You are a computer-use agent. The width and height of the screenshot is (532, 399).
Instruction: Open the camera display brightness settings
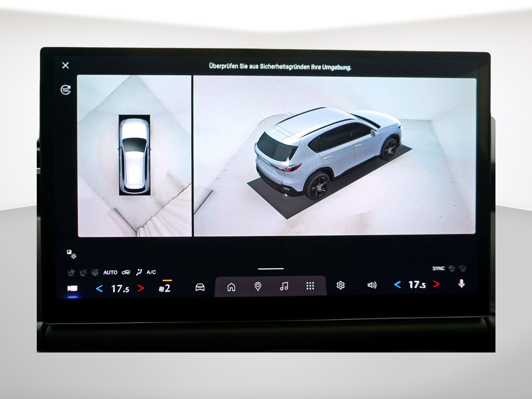point(72,254)
